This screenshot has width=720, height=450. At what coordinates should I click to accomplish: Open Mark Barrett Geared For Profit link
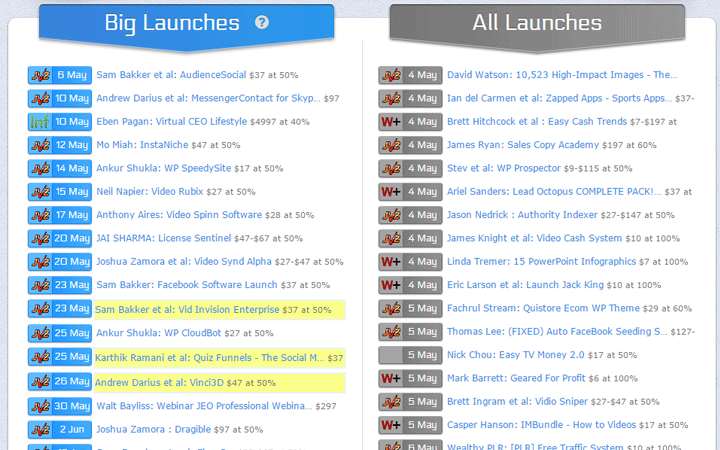click(517, 378)
